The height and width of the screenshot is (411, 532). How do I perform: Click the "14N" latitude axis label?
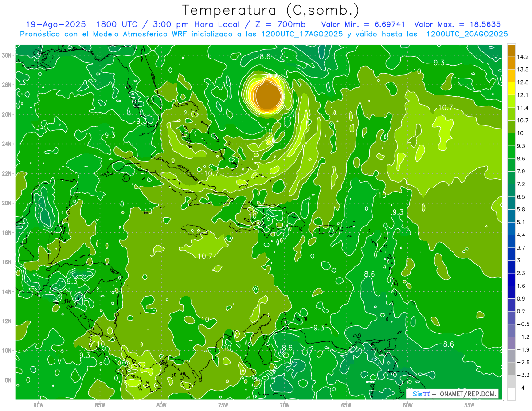pos(8,292)
